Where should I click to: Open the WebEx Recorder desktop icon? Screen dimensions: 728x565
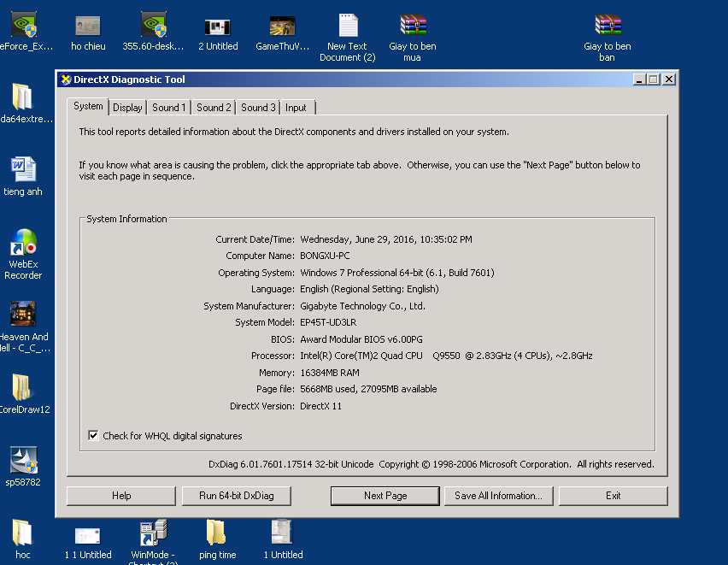pos(23,244)
